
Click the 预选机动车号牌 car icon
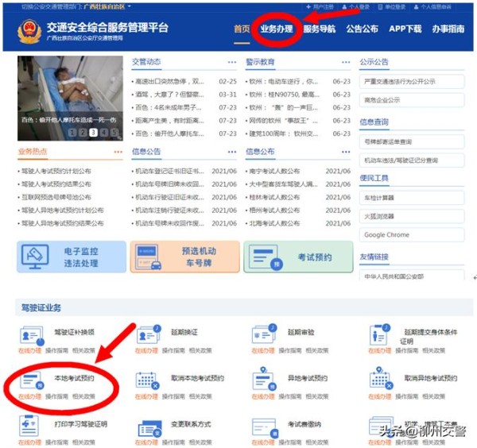coord(149,257)
